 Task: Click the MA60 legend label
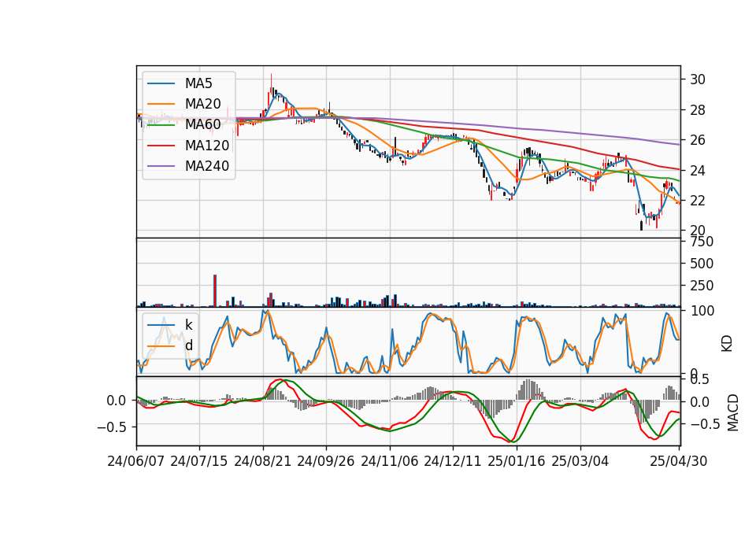202,125
